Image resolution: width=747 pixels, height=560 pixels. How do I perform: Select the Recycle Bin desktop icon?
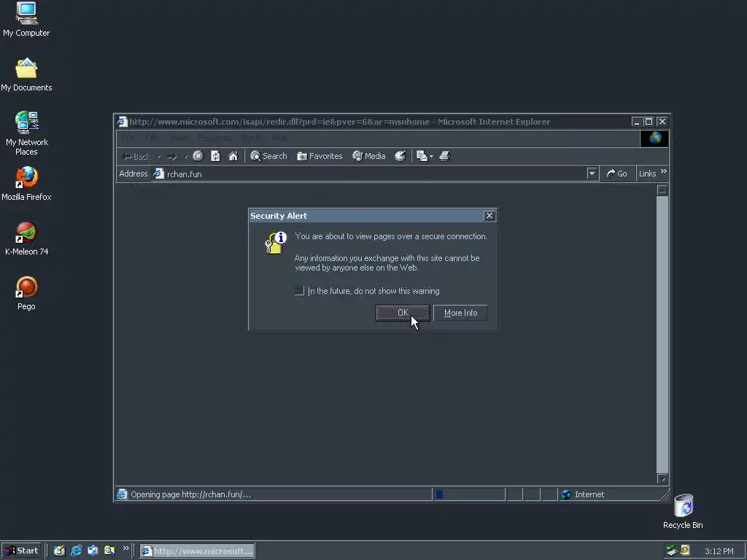(x=683, y=511)
